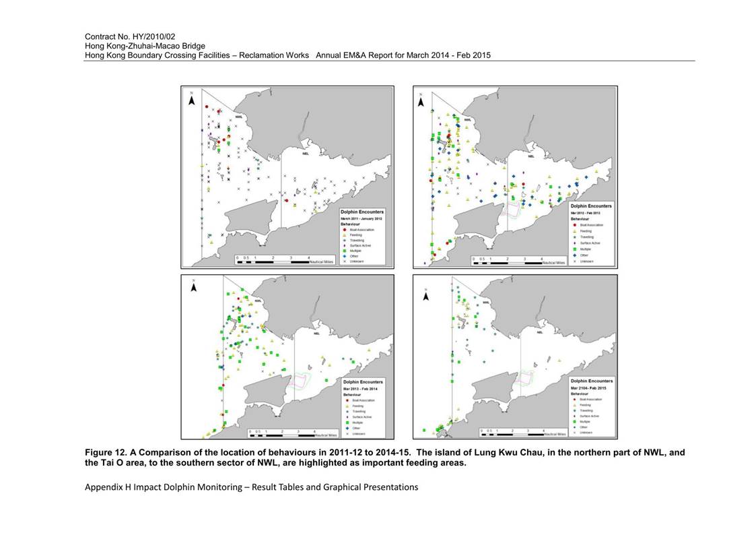Click the "NEL" label on the March 2011 map
This screenshot has width=756, height=535.
[306, 154]
